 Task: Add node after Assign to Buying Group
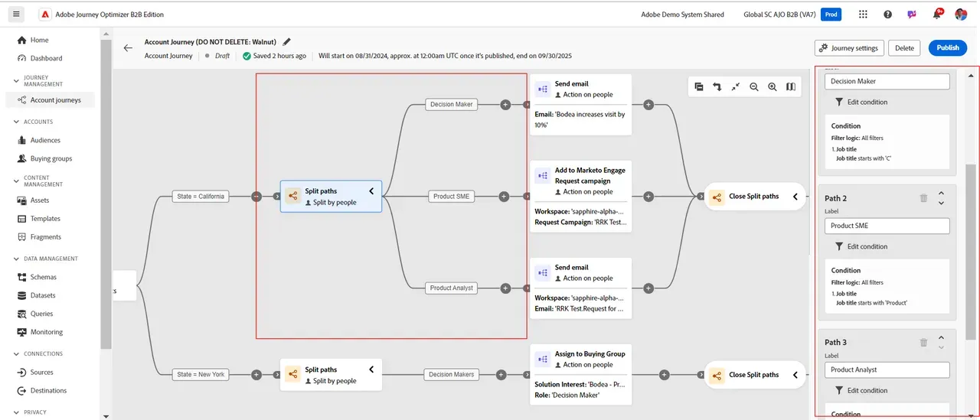pos(665,374)
